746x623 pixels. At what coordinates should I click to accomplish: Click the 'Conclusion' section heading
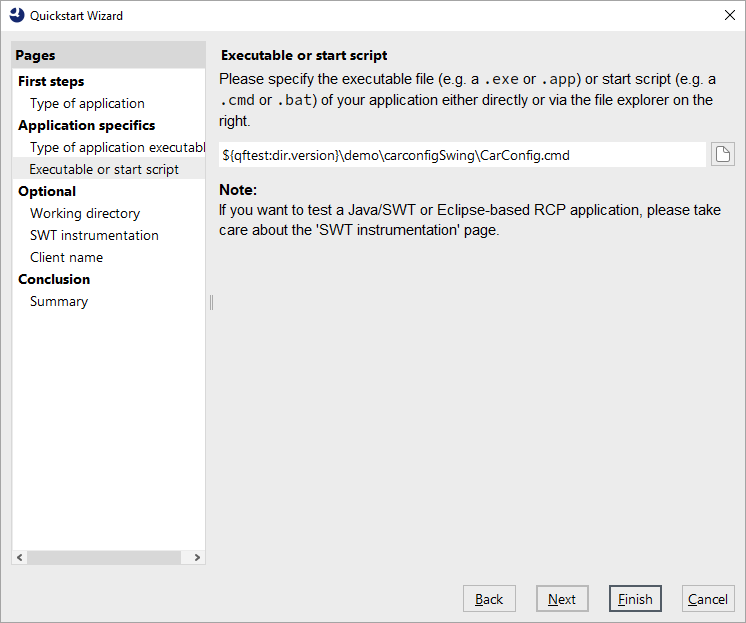point(54,279)
